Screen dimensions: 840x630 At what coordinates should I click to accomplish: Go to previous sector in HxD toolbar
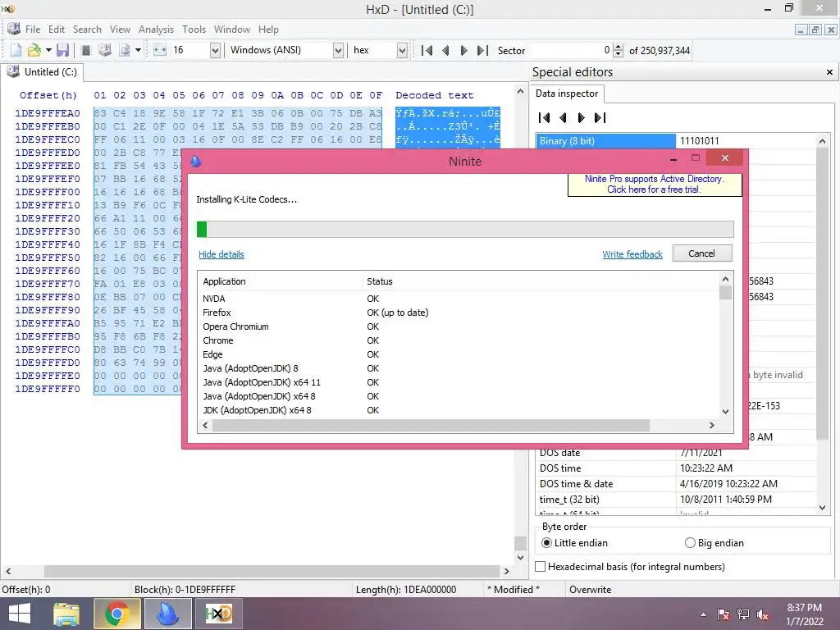tap(445, 50)
